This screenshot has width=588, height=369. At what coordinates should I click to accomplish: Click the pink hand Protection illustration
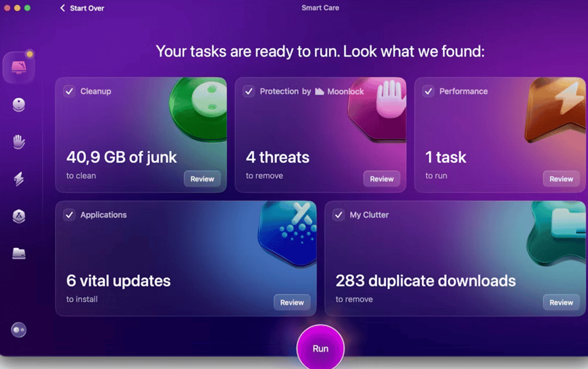(x=378, y=109)
